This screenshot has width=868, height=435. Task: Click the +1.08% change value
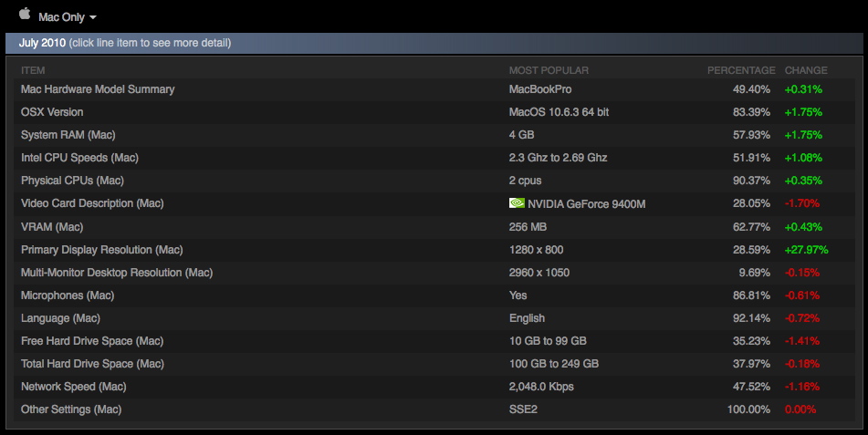point(803,158)
